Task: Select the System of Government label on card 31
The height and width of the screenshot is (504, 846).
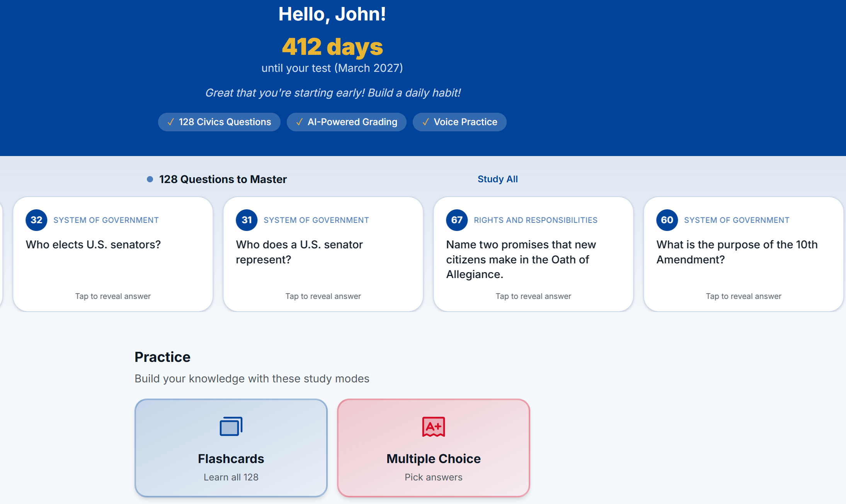Action: [316, 220]
